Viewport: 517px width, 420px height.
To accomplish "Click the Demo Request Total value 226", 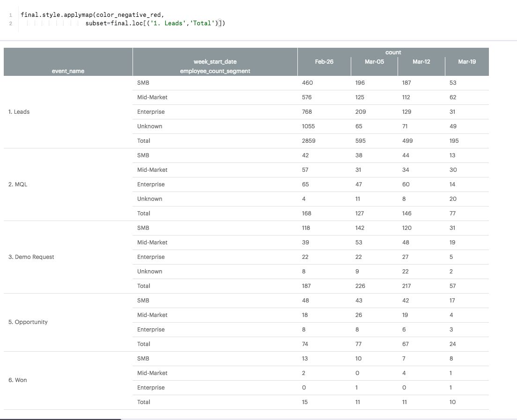I will point(360,286).
